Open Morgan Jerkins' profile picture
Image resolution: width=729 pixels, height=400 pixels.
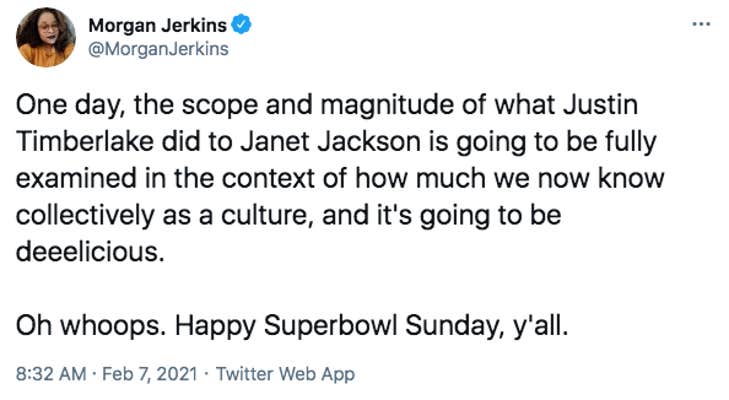point(46,37)
